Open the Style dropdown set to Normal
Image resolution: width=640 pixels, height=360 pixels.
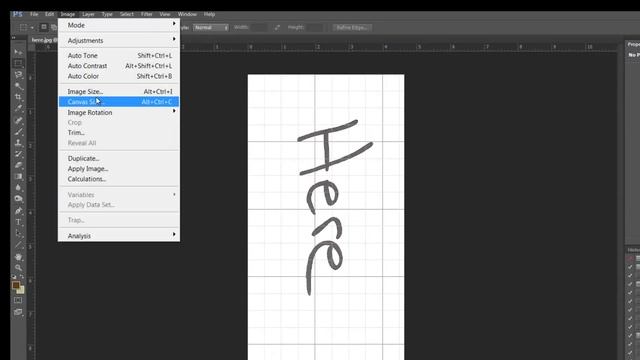point(211,27)
